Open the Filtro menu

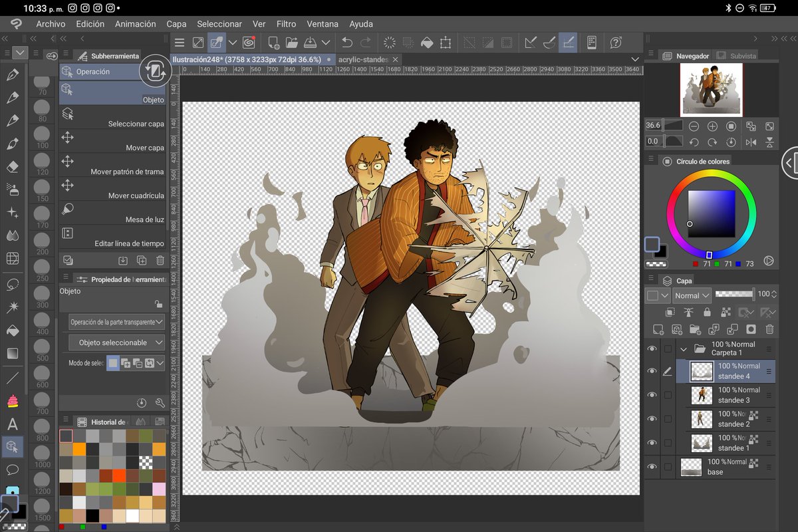click(x=286, y=24)
